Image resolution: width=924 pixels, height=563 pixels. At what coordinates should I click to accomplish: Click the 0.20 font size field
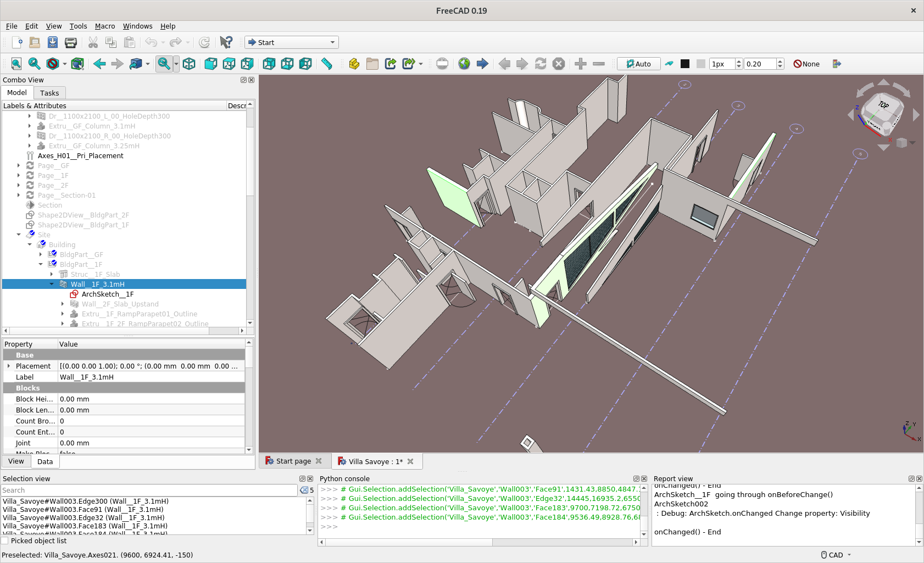pos(760,64)
